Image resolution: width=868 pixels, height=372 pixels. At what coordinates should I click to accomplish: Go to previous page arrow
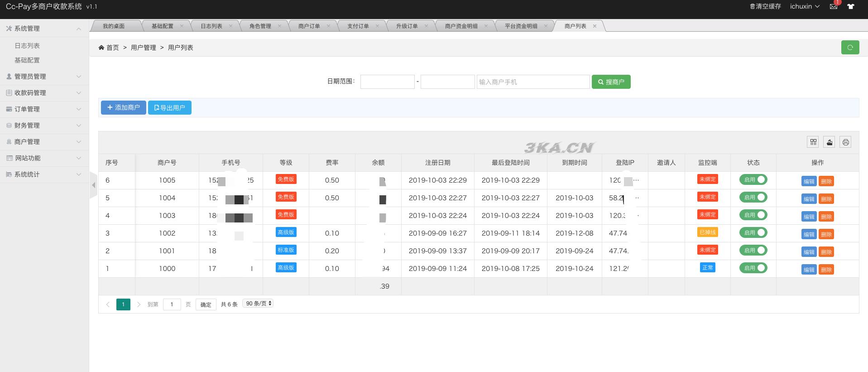click(108, 304)
